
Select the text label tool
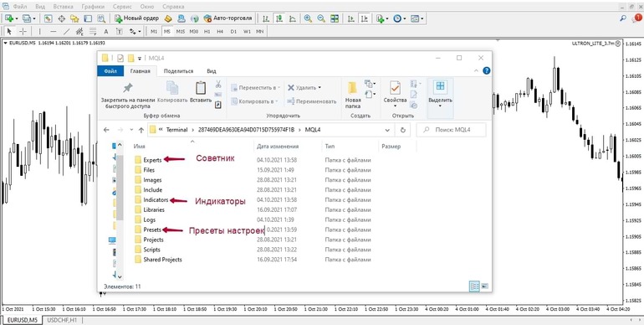coord(119,31)
